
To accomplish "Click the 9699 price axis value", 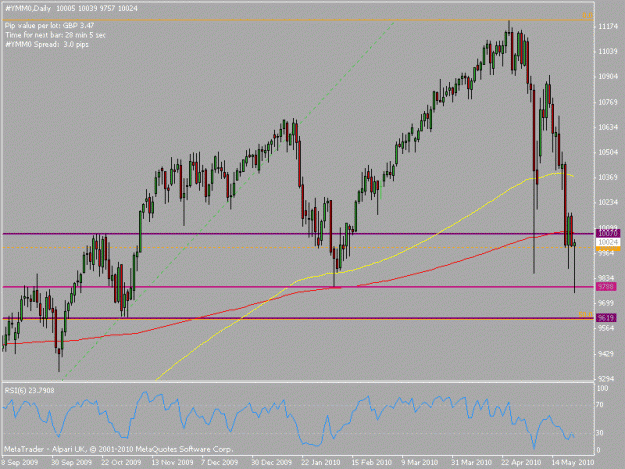I will [606, 302].
